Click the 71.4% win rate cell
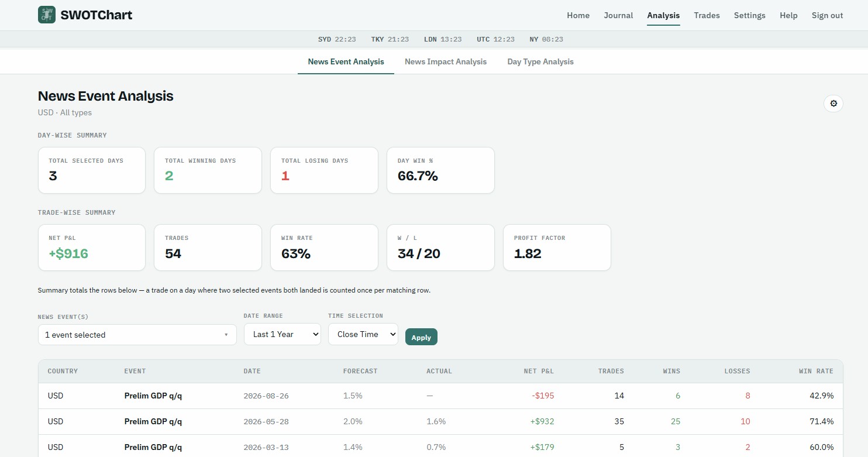868x457 pixels. (821, 421)
